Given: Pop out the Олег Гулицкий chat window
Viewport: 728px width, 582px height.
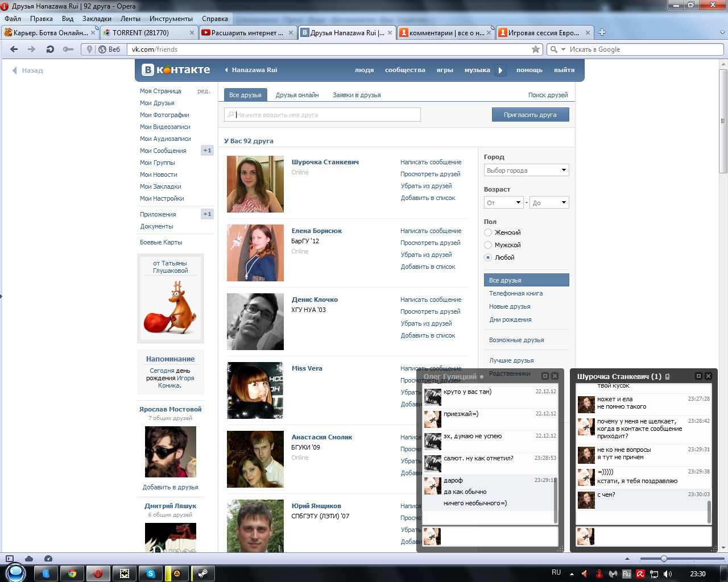Looking at the screenshot, I should 545,376.
